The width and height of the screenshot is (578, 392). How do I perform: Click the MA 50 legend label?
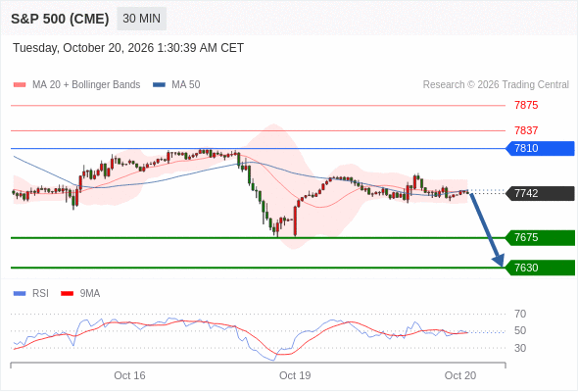[x=186, y=85]
